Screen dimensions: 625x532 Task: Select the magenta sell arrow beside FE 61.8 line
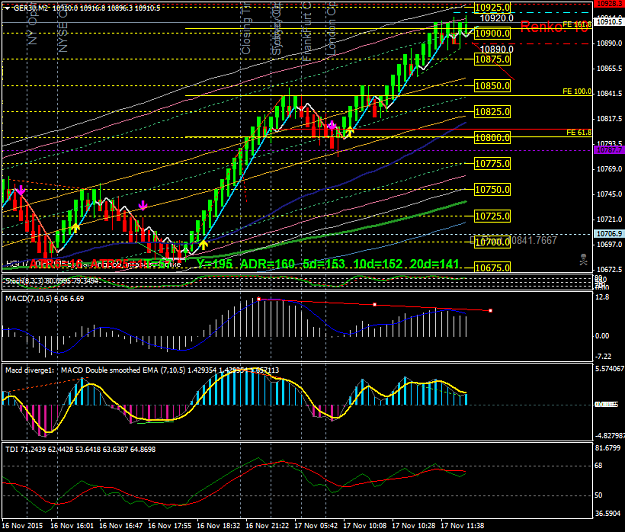(x=331, y=126)
